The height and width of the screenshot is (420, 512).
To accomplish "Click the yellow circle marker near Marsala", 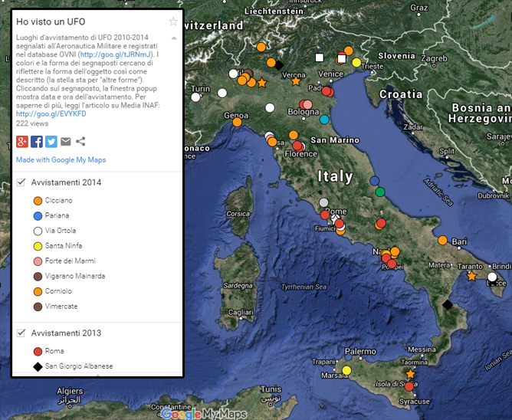I will pos(346,370).
